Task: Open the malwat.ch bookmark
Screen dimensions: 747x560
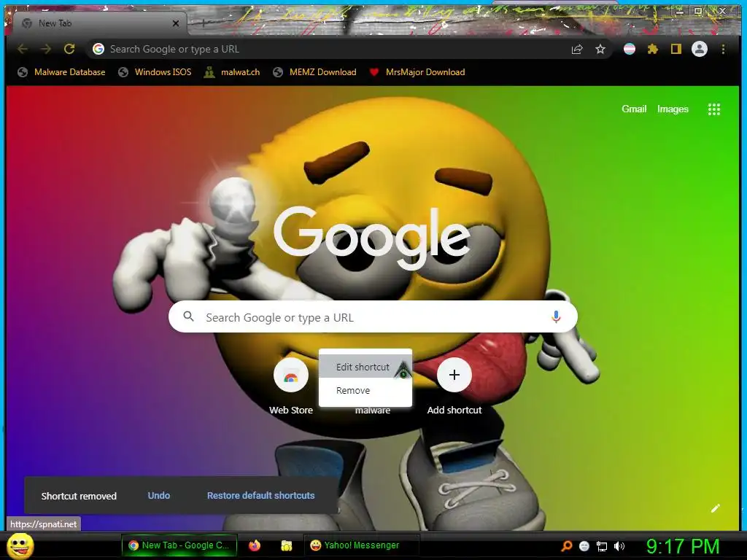Action: click(x=232, y=72)
